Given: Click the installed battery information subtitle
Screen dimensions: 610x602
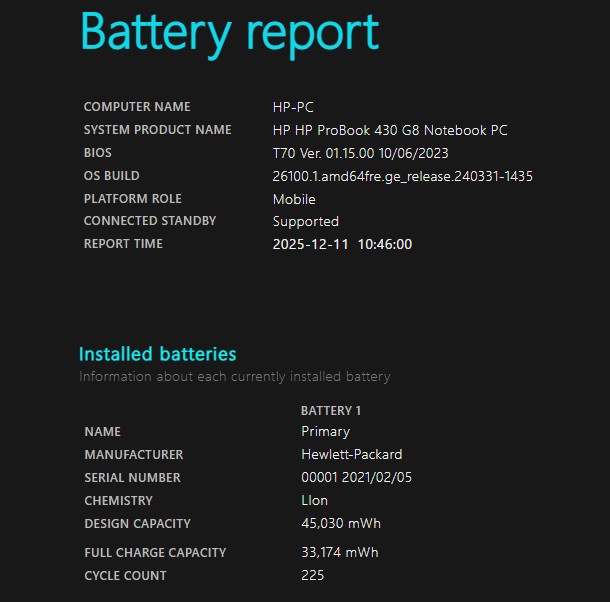Looking at the screenshot, I should [x=234, y=377].
